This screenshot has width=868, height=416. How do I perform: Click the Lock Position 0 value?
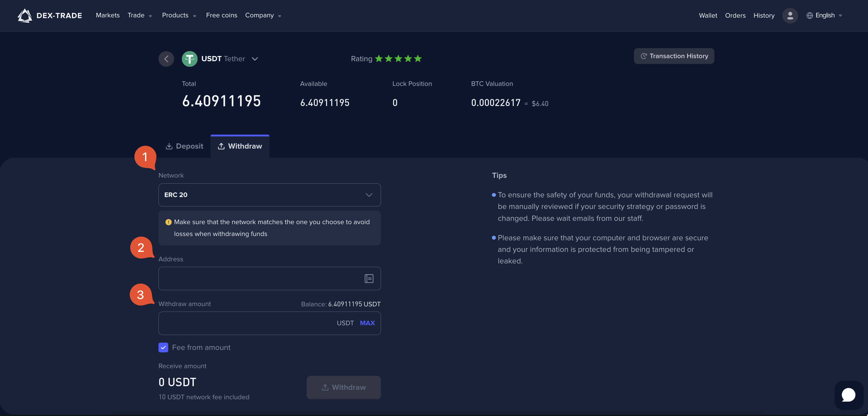tap(395, 103)
